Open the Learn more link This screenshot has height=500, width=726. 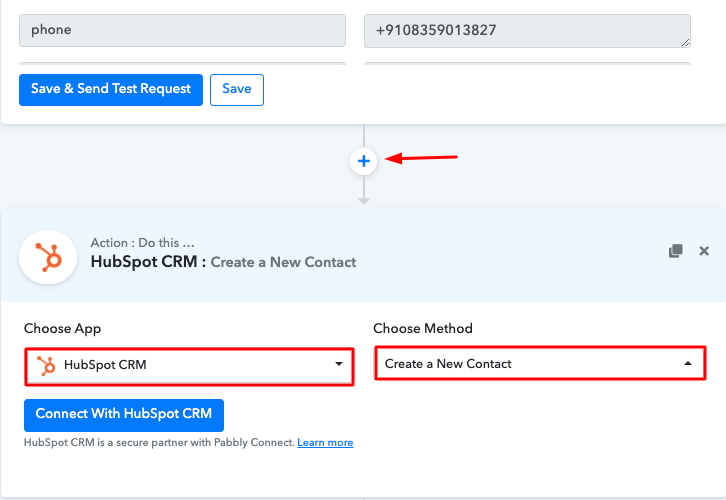pos(325,443)
